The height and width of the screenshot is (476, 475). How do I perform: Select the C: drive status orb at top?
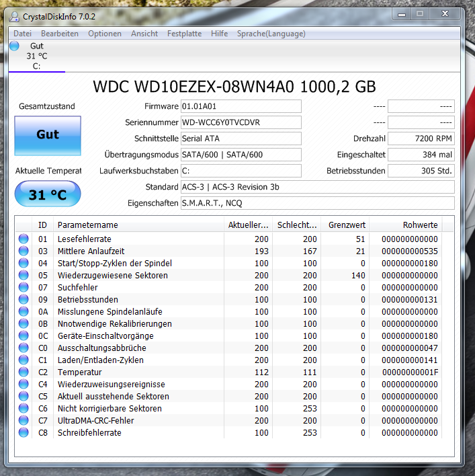[14, 46]
